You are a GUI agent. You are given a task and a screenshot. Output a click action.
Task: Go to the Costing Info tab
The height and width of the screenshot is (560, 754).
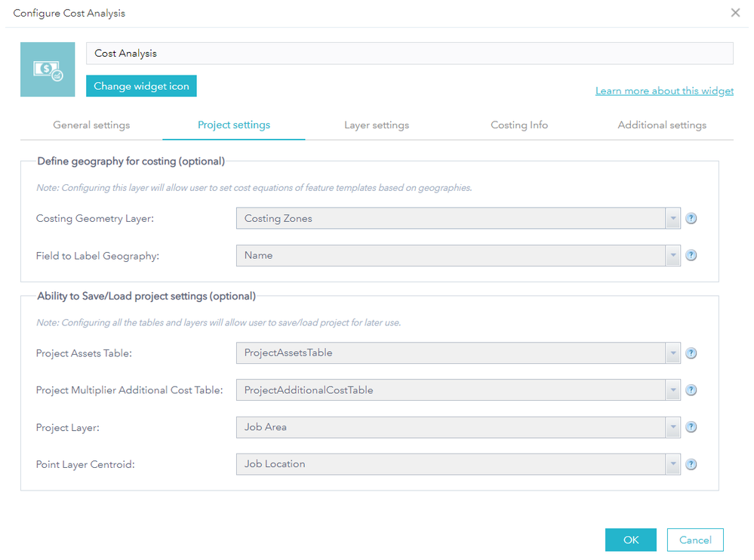tap(519, 125)
